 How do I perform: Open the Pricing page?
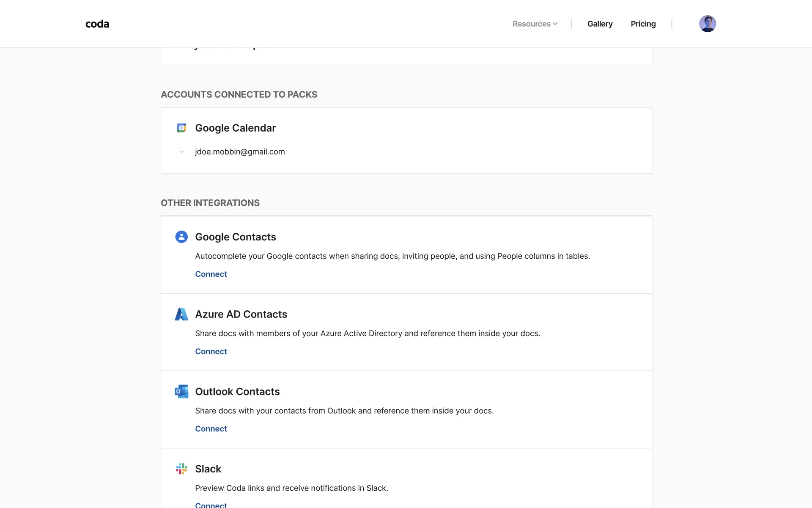[x=643, y=24]
